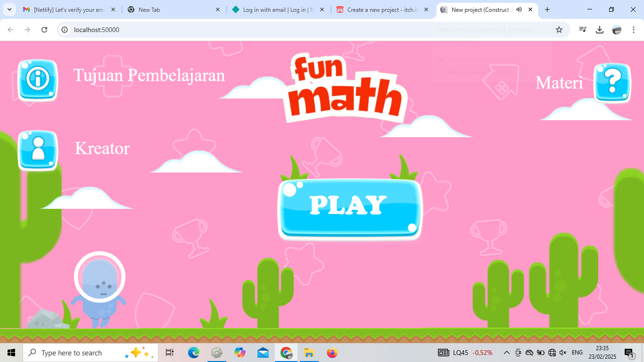Mute audio via the taskbar volume icon
Viewport: 644px width, 362px height.
[x=563, y=352]
